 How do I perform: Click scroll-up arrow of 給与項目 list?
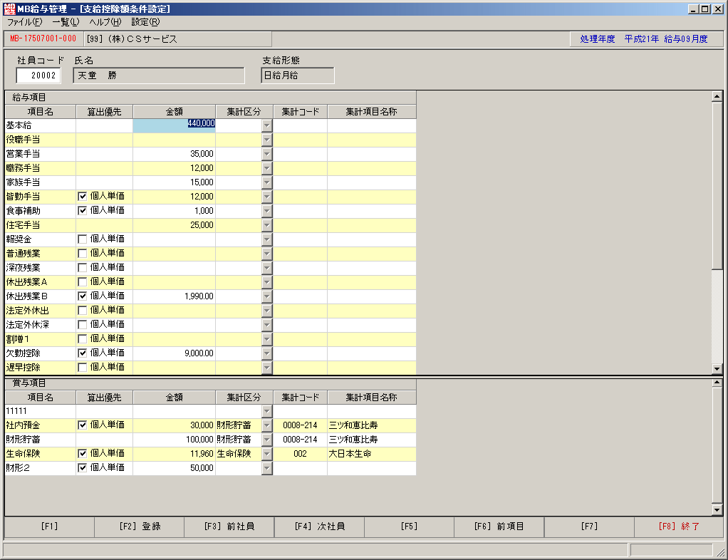click(x=717, y=97)
